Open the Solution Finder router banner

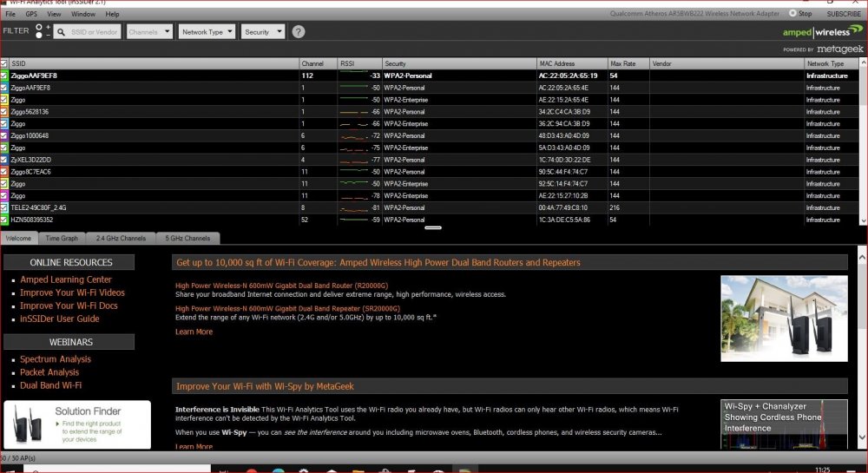click(77, 425)
